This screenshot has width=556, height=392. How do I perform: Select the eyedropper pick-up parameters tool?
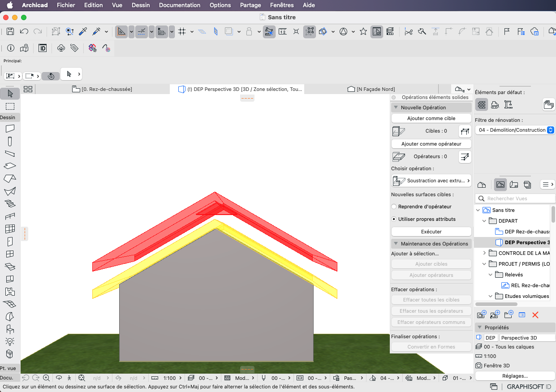[83, 31]
